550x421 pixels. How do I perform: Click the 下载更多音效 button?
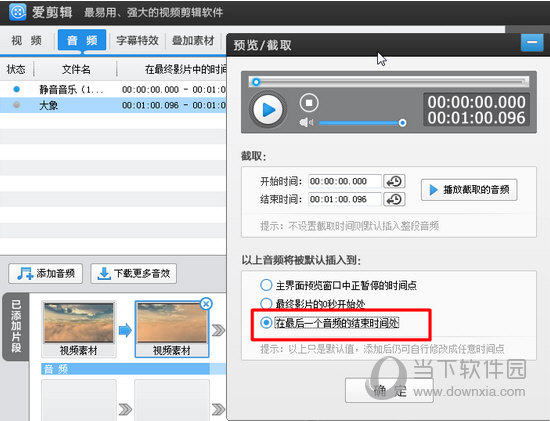pyautogui.click(x=134, y=273)
